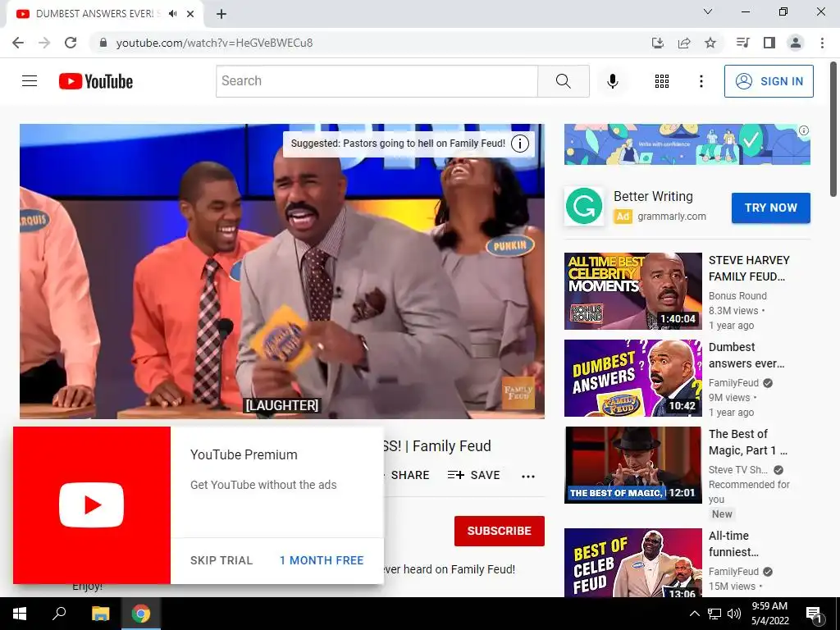Toggle Chrome side panel
840x630 pixels.
769,43
